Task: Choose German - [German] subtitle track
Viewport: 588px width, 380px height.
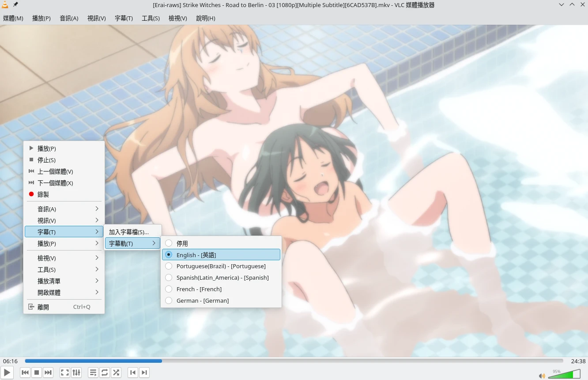Action: click(221, 300)
